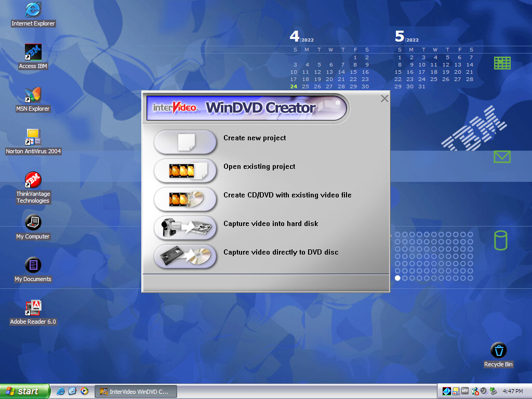Open the Internet Explorer desktop shortcut
This screenshot has width=532, height=399.
33,9
